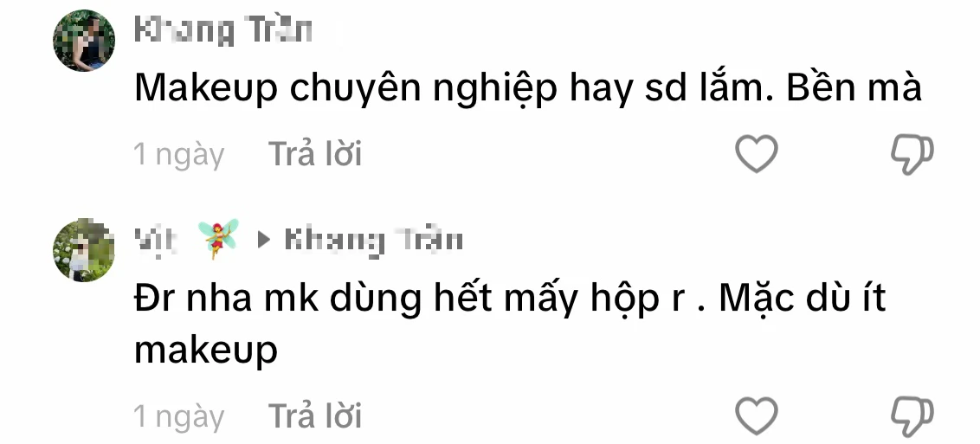Reply to the first comment via Trả lời
Image resolution: width=980 pixels, height=444 pixels.
click(x=315, y=153)
